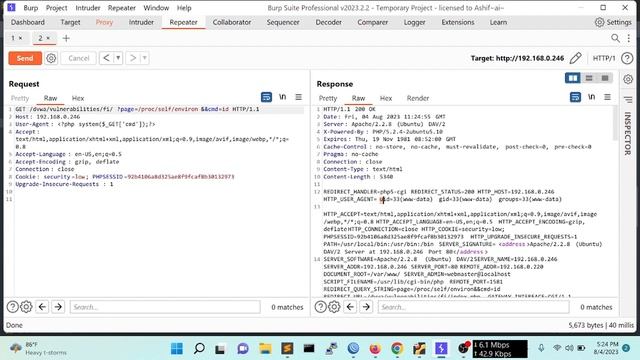Click the Response search input field
Image resolution: width=640 pixels, height=360 pixels.
(473, 307)
